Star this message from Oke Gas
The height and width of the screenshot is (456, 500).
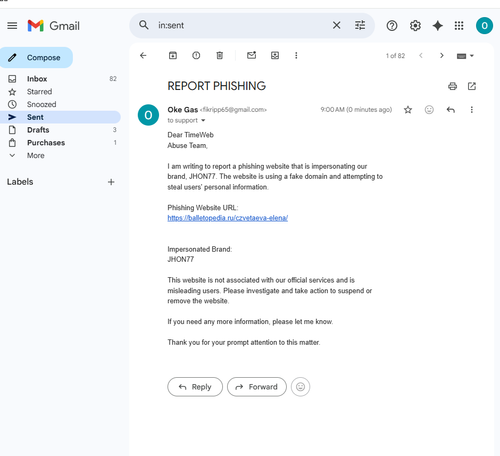click(x=408, y=110)
